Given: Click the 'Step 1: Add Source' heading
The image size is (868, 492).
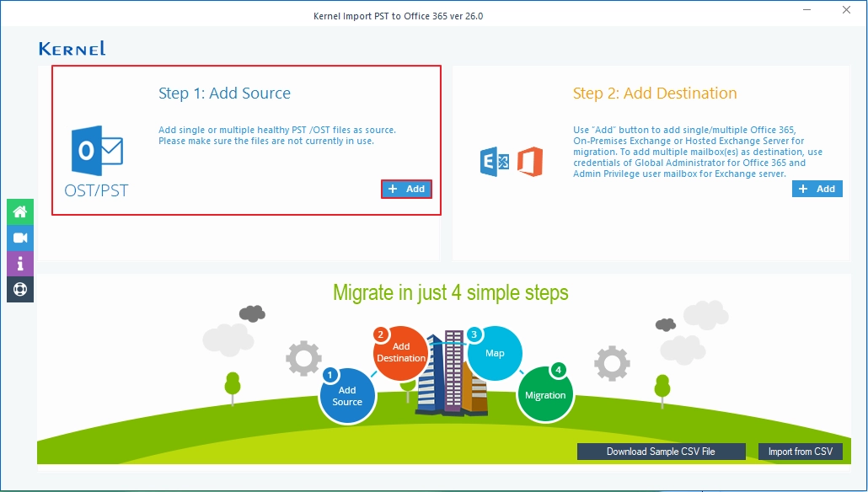Looking at the screenshot, I should [x=224, y=93].
